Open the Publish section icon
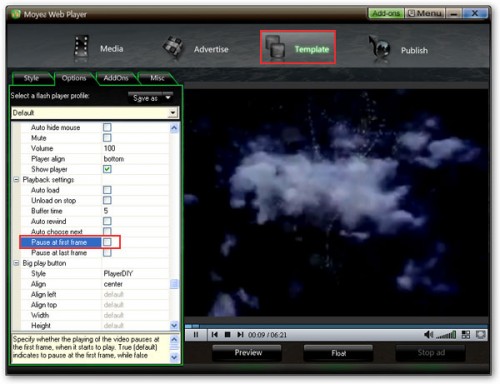Image resolution: width=500 pixels, height=384 pixels. tap(380, 49)
